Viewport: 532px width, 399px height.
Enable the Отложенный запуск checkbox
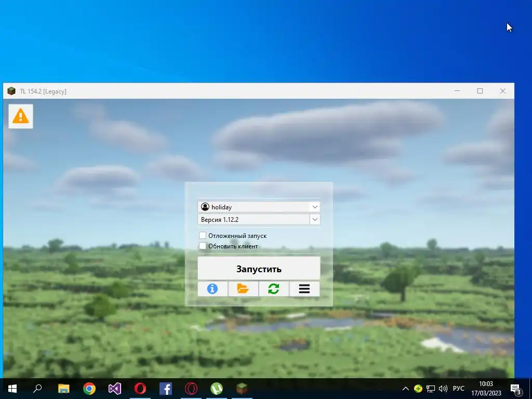tap(203, 235)
